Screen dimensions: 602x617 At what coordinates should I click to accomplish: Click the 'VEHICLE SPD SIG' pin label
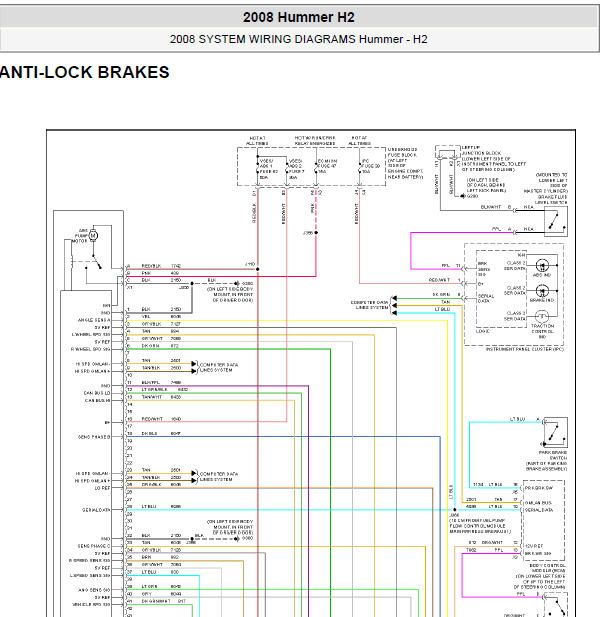(x=91, y=604)
